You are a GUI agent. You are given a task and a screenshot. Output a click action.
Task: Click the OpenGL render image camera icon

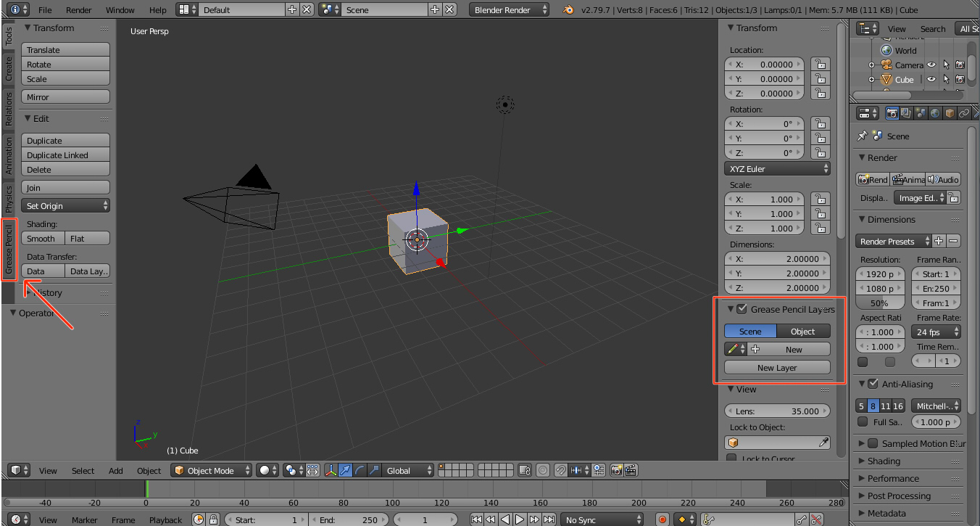tap(617, 470)
